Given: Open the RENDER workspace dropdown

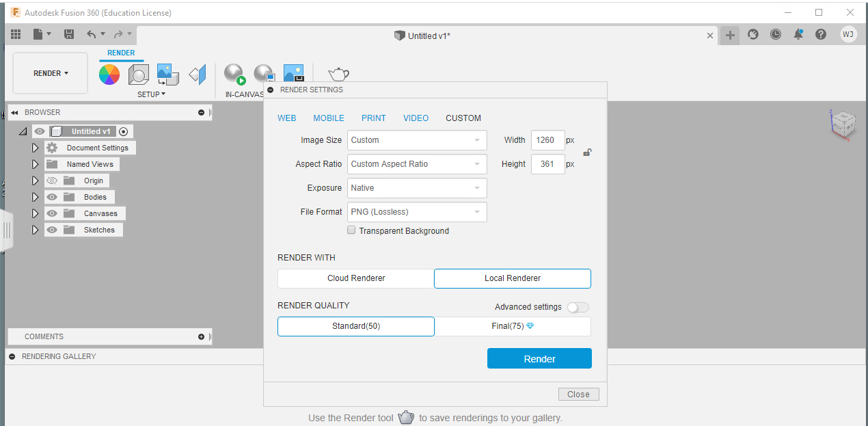Looking at the screenshot, I should pyautogui.click(x=51, y=73).
